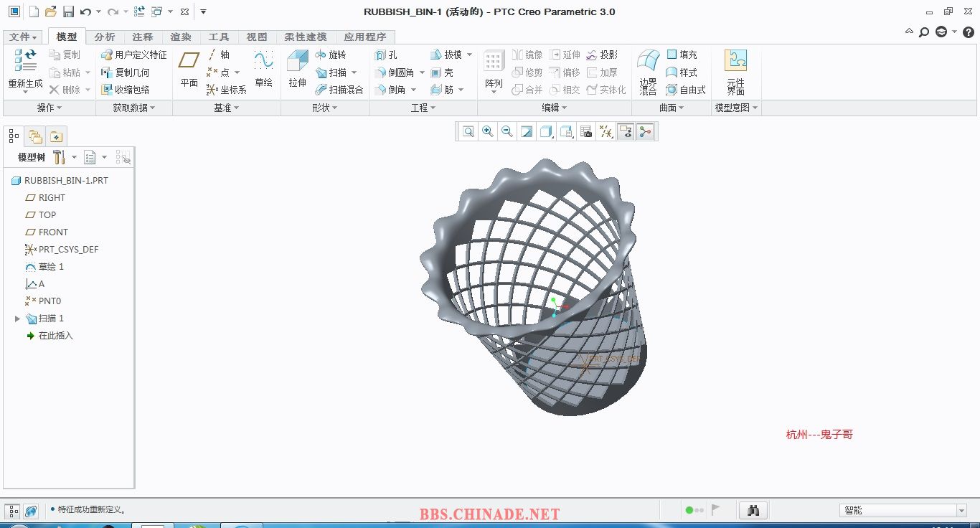
Task: Select the 孔 hole tool
Action: click(x=386, y=55)
